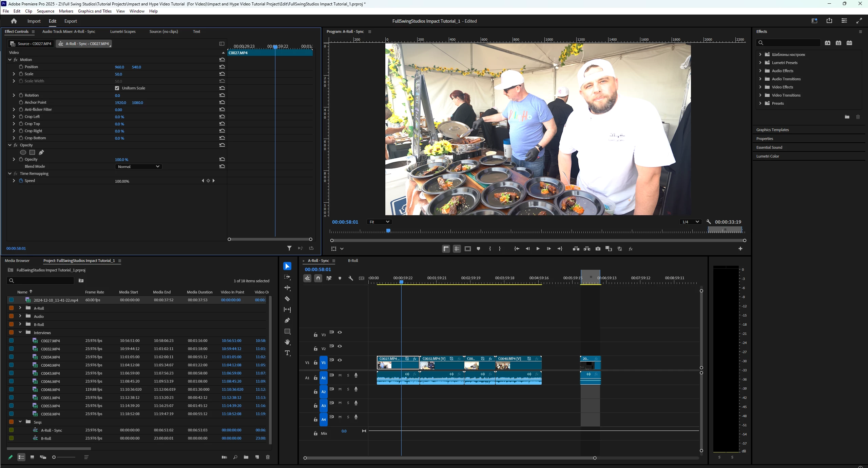
Task: Open the Essential Sound panel
Action: (x=769, y=147)
